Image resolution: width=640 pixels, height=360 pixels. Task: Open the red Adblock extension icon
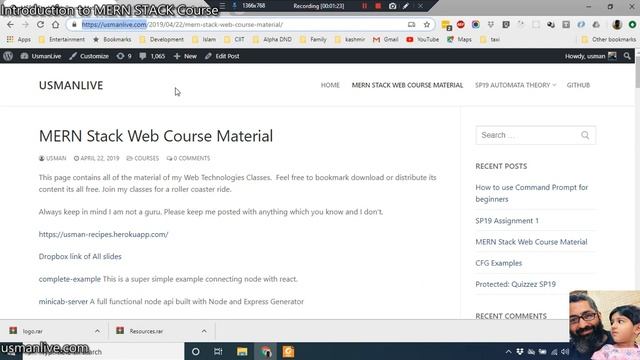(460, 24)
